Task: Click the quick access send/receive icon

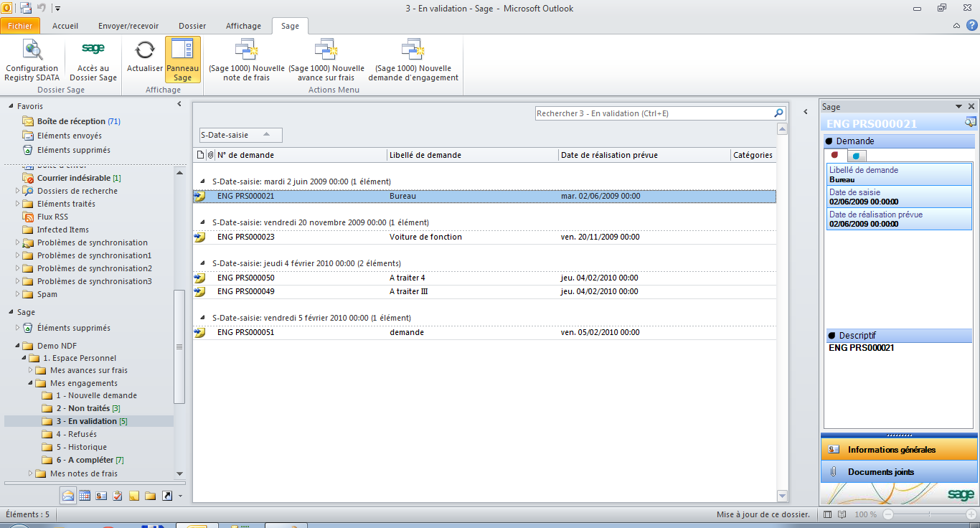Action: 26,9
